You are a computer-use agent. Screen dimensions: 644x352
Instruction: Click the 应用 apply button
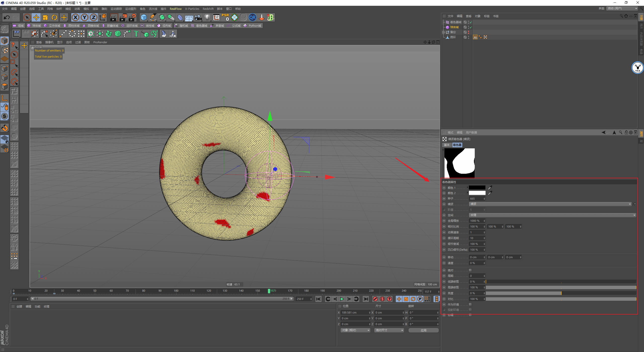tap(423, 330)
